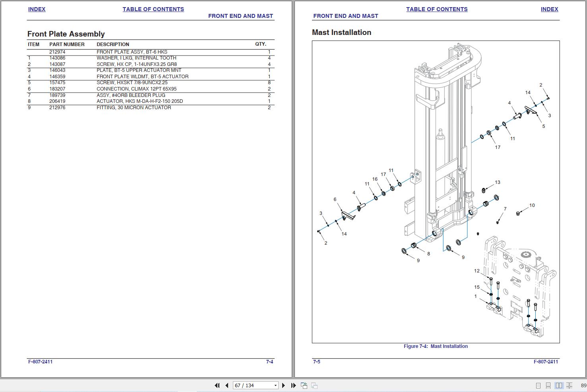Select description FRONT PLATE WLDMT, BT-5 ACTUATOR
Image resolution: width=587 pixels, height=392 pixels.
[143, 77]
